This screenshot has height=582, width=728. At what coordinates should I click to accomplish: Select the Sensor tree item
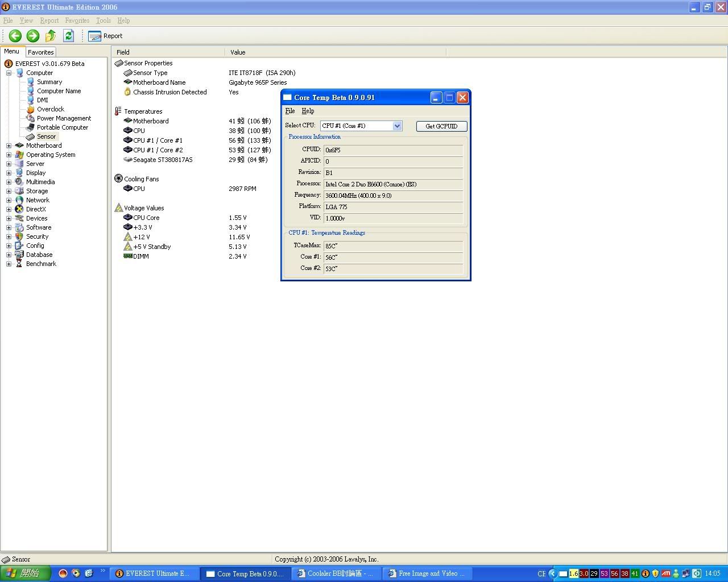[46, 136]
